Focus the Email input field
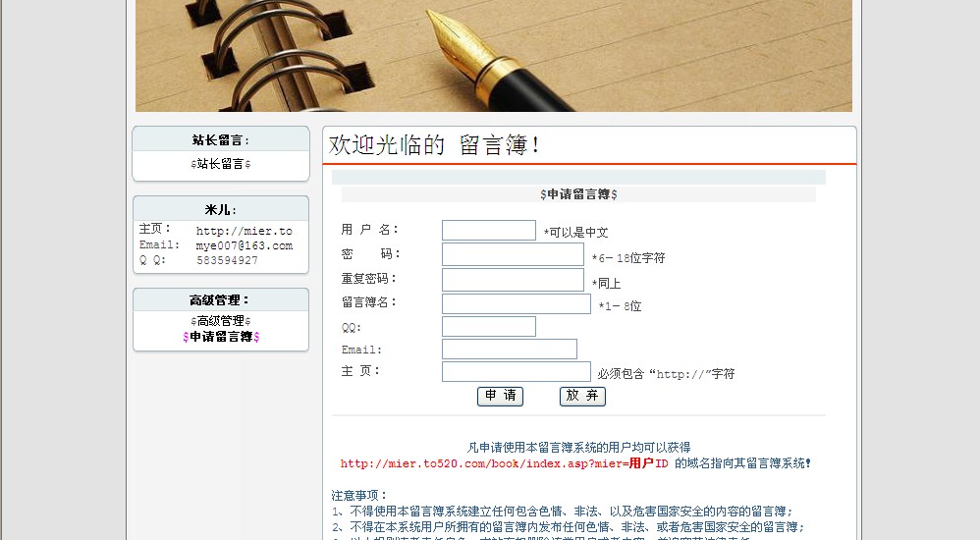The image size is (980, 540). tap(510, 349)
